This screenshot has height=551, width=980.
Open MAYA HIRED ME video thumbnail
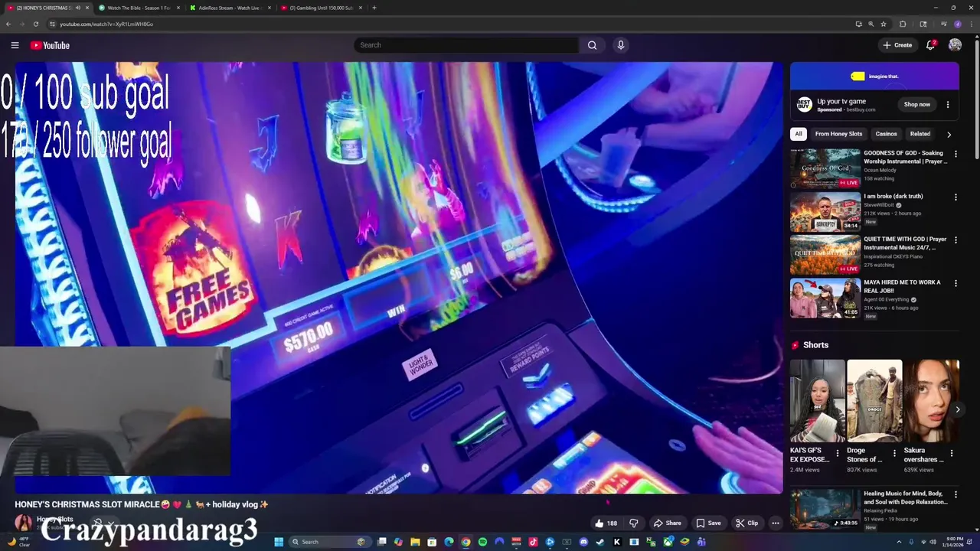pyautogui.click(x=825, y=298)
